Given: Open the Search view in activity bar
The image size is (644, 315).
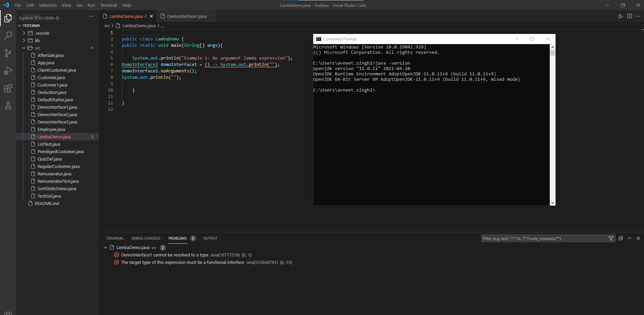Looking at the screenshot, I should click(x=8, y=35).
